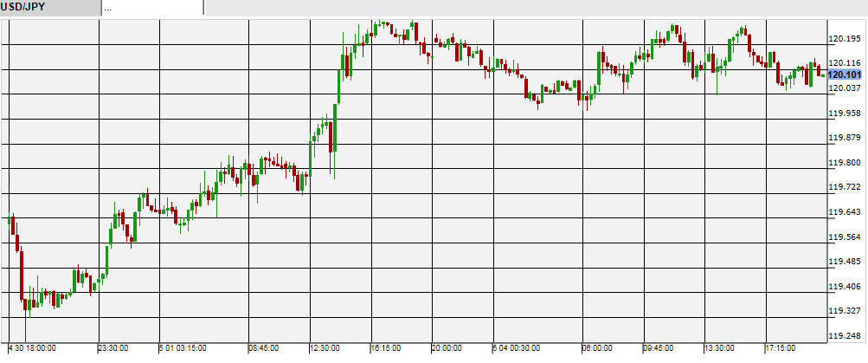The image size is (868, 363).
Task: Select the USD/JPY chart tab
Action: pos(49,8)
